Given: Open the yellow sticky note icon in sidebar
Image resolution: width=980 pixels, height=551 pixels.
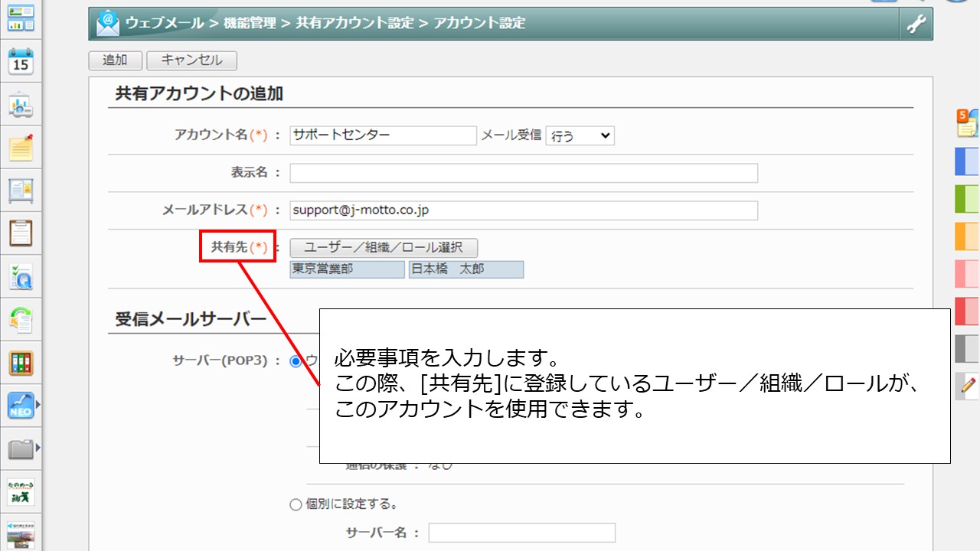Looking at the screenshot, I should point(21,147).
